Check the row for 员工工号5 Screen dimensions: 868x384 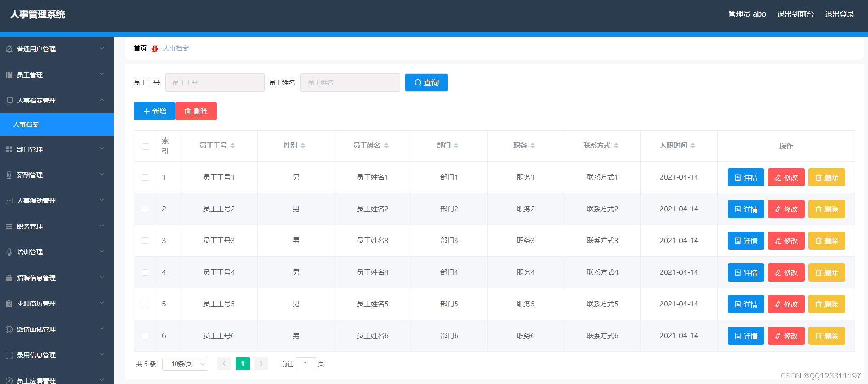145,304
